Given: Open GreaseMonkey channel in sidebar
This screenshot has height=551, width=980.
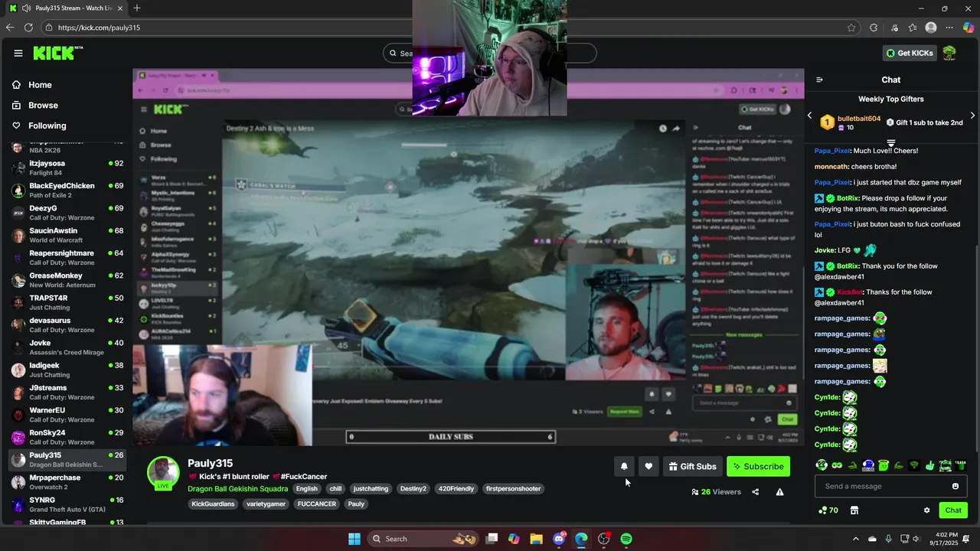Looking at the screenshot, I should [67, 279].
